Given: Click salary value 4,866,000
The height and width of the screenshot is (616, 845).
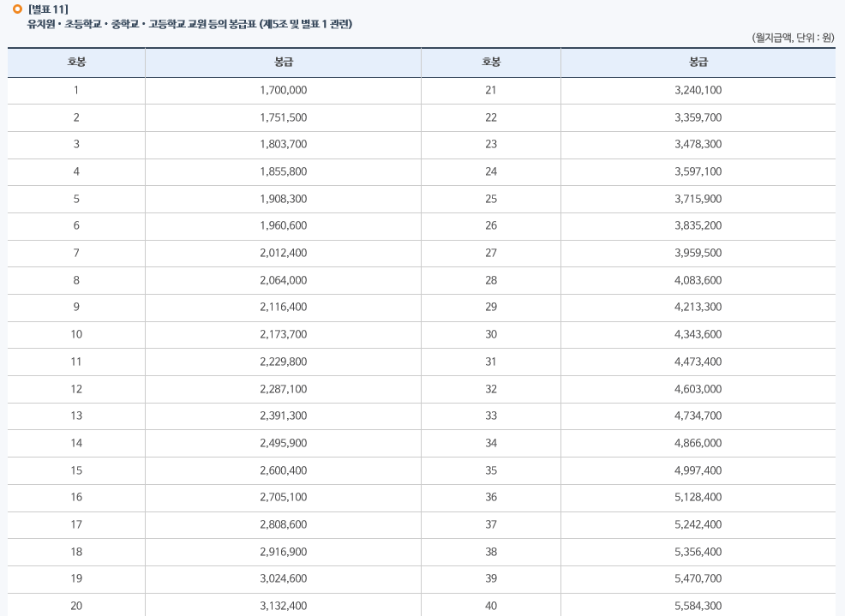Looking at the screenshot, I should [698, 443].
